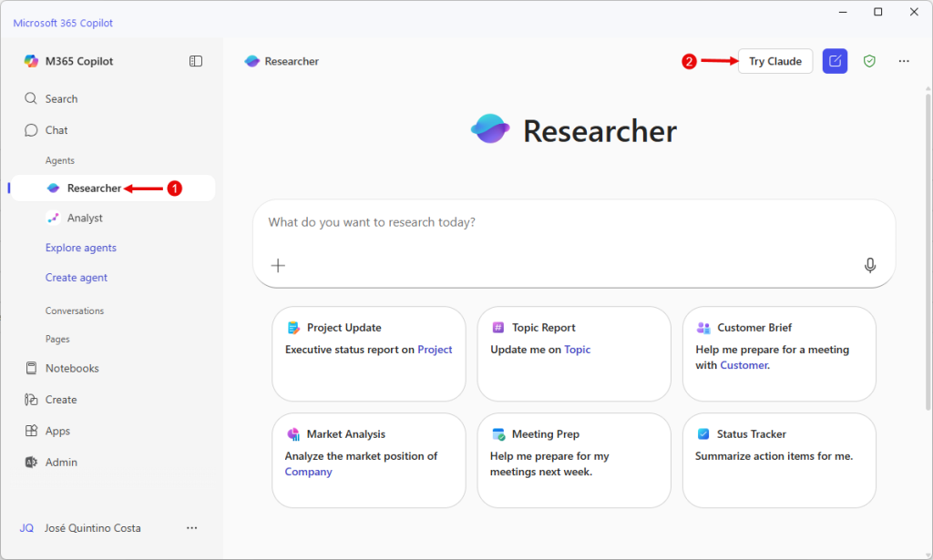Toggle the sidebar collapse panel icon
Image resolution: width=933 pixels, height=560 pixels.
pos(196,61)
